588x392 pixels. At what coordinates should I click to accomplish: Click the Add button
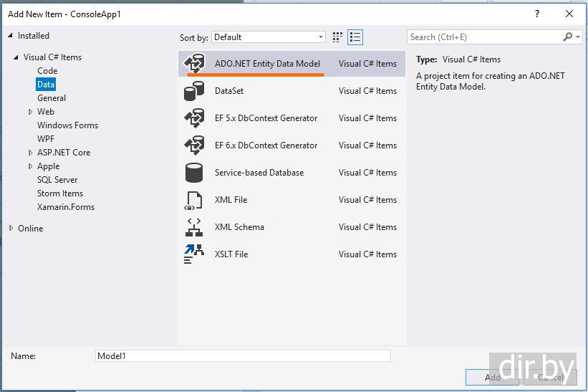pyautogui.click(x=492, y=377)
